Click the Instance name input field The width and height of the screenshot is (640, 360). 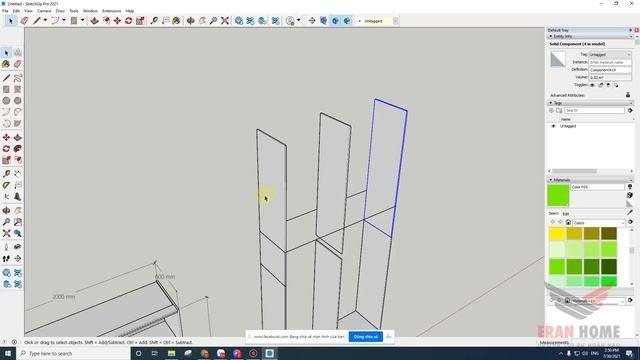point(610,62)
